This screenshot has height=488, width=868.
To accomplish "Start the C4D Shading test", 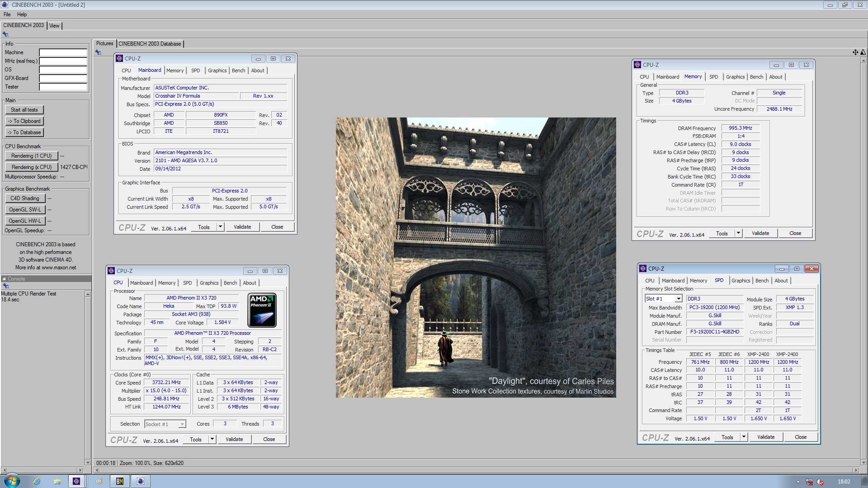I will click(25, 198).
